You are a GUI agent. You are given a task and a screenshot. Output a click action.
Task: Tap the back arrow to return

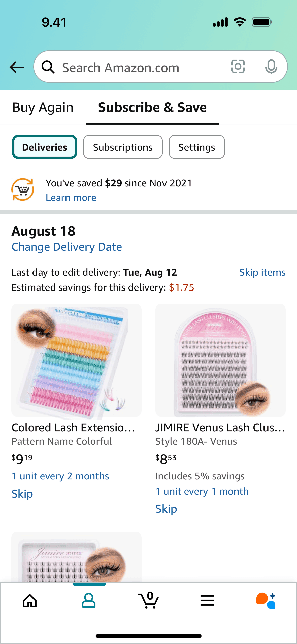pyautogui.click(x=16, y=67)
